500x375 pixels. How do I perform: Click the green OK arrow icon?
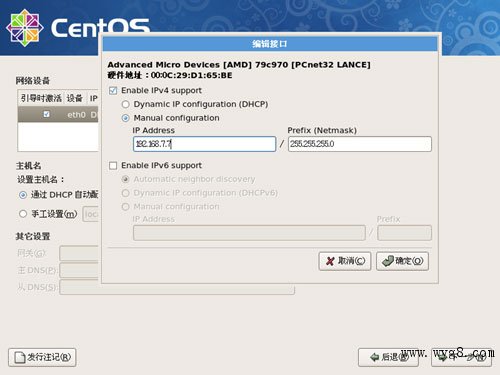(388, 261)
